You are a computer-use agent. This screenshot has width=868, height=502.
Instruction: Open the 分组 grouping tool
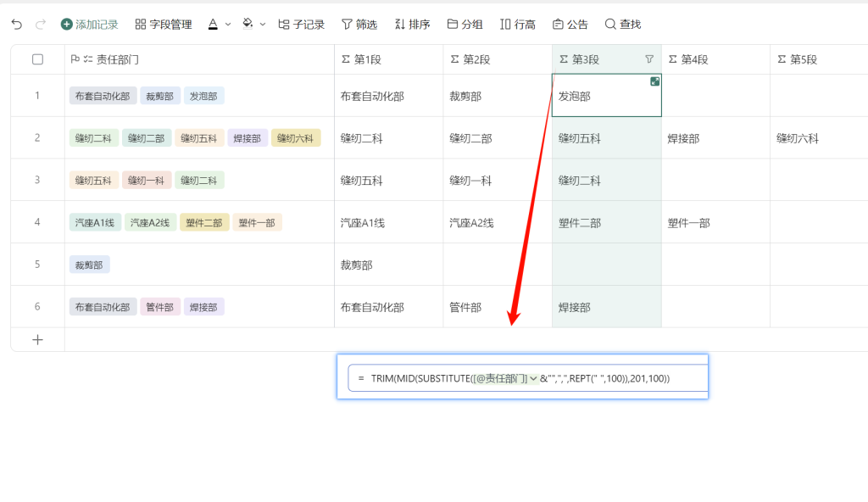tap(465, 25)
